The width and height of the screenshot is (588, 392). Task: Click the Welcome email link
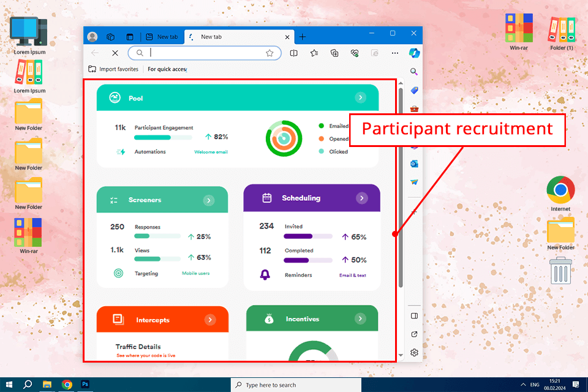(211, 152)
